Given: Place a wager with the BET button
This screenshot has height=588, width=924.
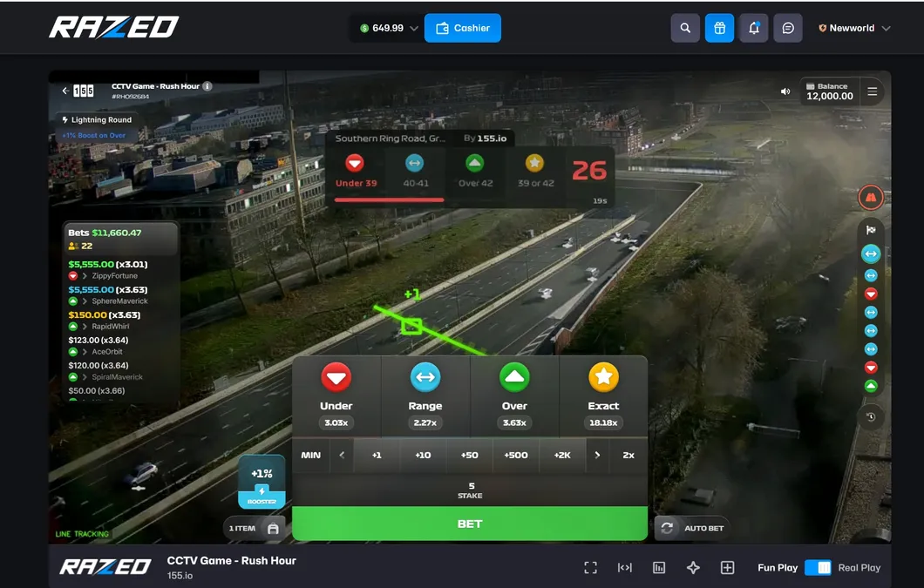Looking at the screenshot, I should (x=470, y=524).
